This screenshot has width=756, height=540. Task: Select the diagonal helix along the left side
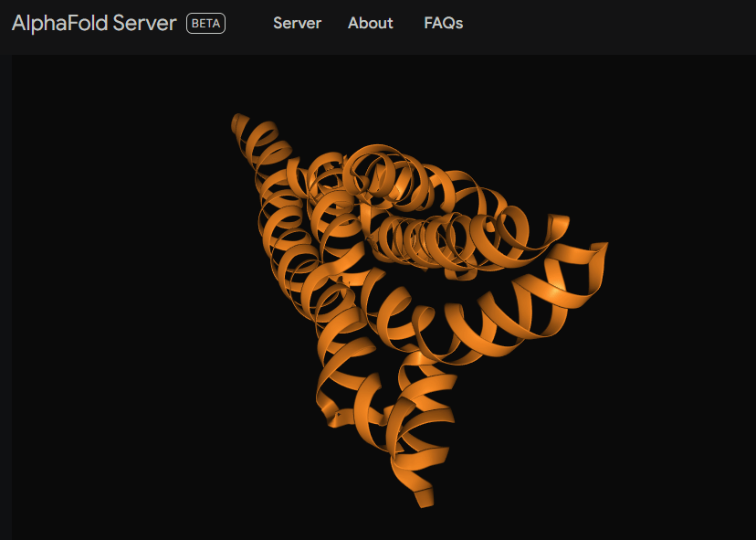283,238
